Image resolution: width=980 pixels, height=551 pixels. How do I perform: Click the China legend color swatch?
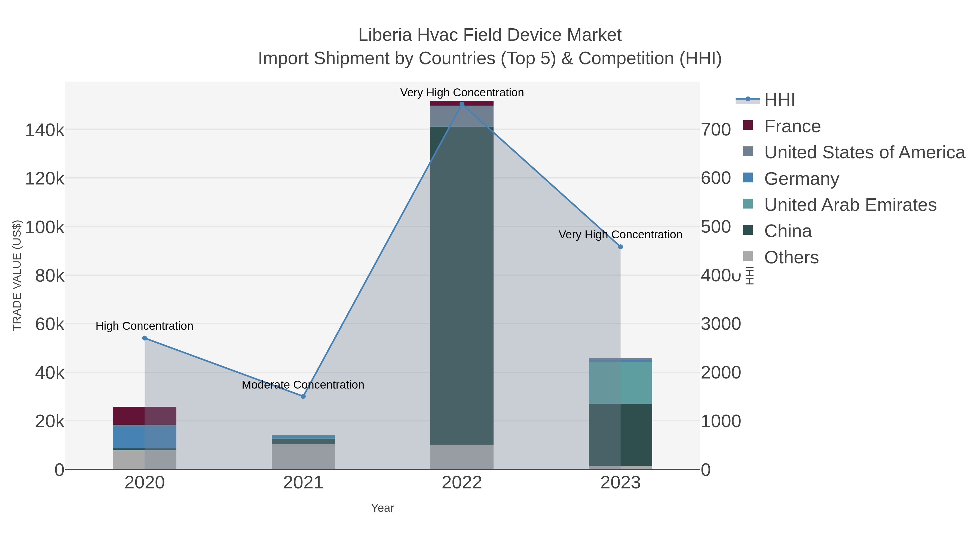(x=748, y=230)
